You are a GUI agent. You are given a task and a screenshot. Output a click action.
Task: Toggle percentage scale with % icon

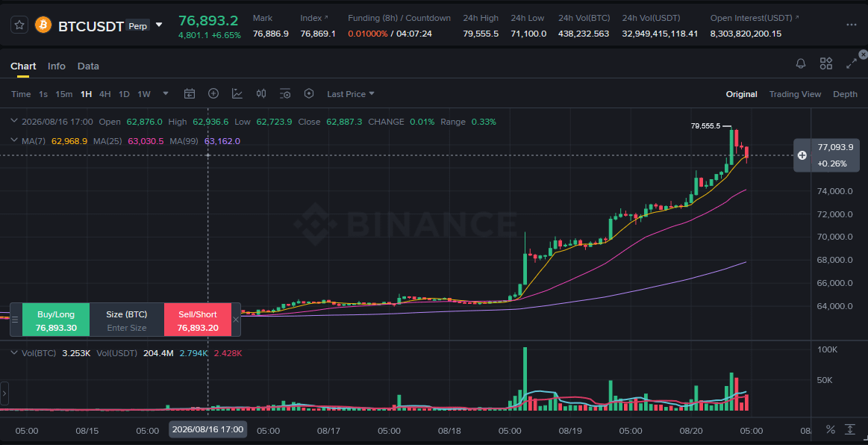(831, 429)
